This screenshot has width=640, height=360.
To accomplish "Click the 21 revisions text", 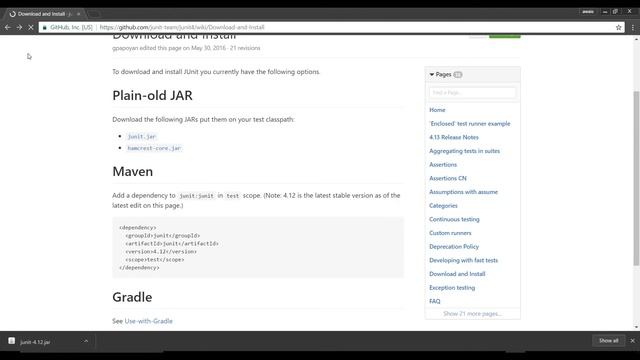I will [245, 48].
